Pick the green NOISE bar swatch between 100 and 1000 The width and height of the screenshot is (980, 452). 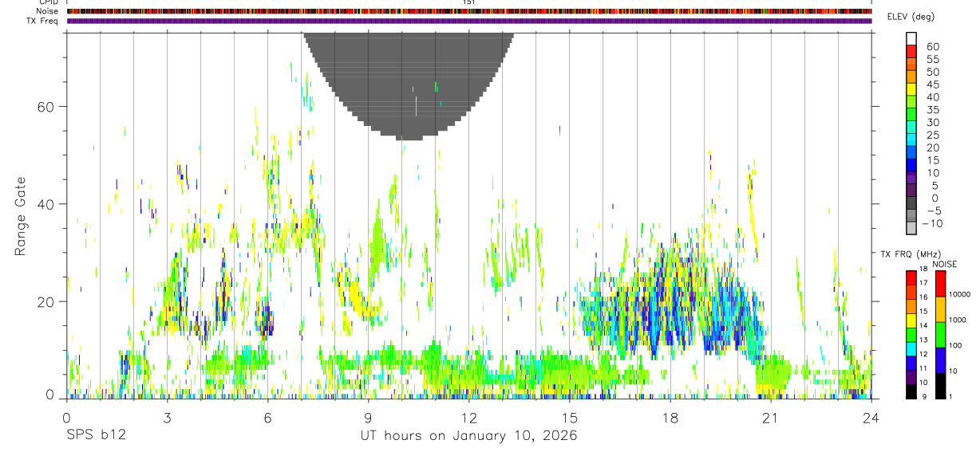click(941, 333)
